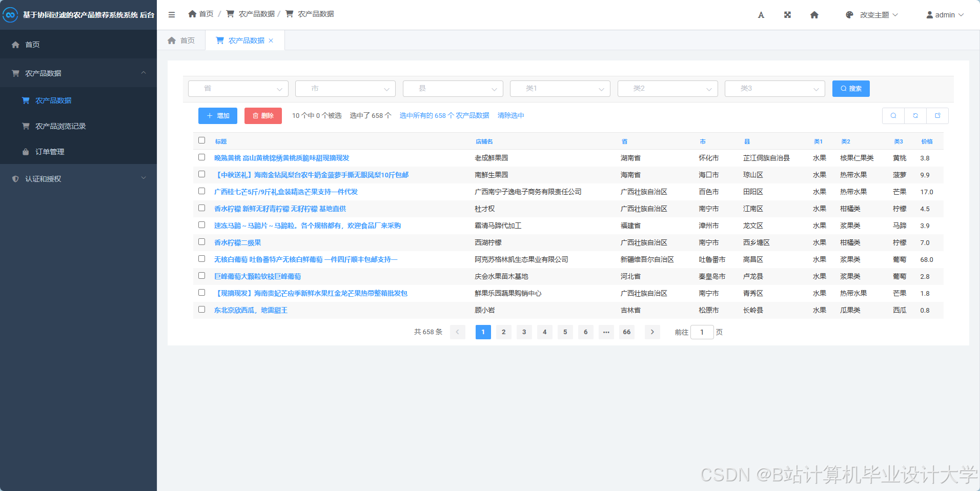Click the page number input next to 前往

[702, 332]
